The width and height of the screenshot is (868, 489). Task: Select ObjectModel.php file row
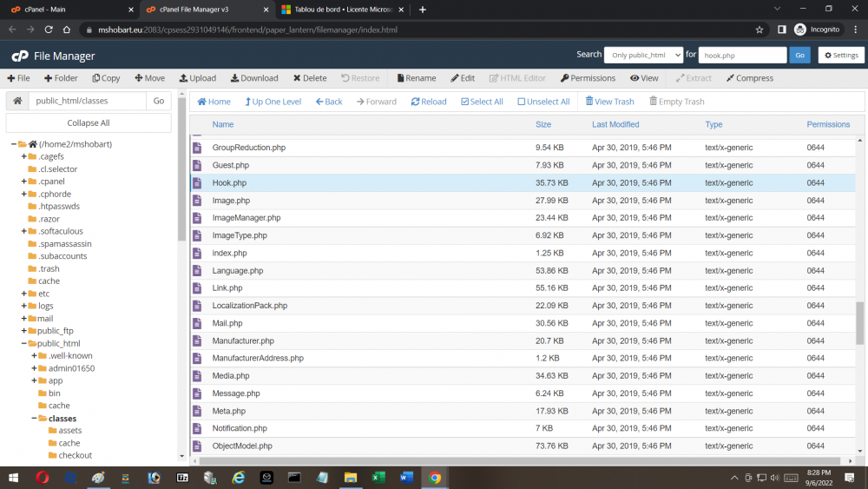click(523, 446)
